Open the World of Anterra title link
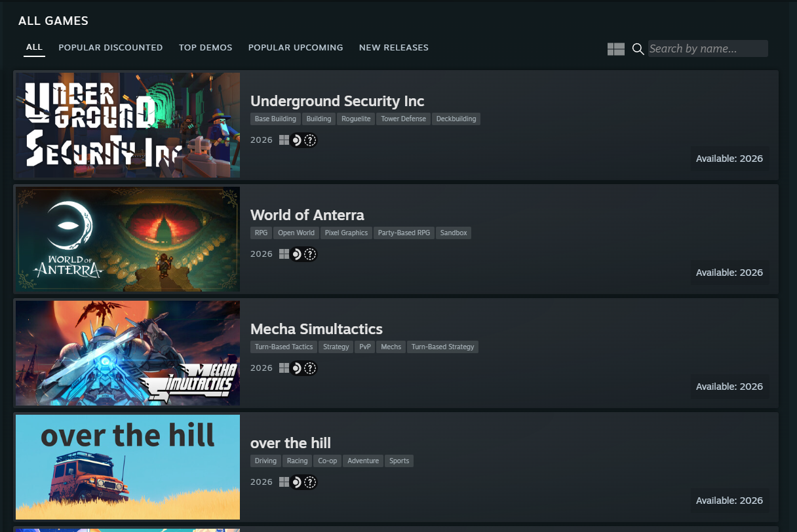797x532 pixels. 307,216
